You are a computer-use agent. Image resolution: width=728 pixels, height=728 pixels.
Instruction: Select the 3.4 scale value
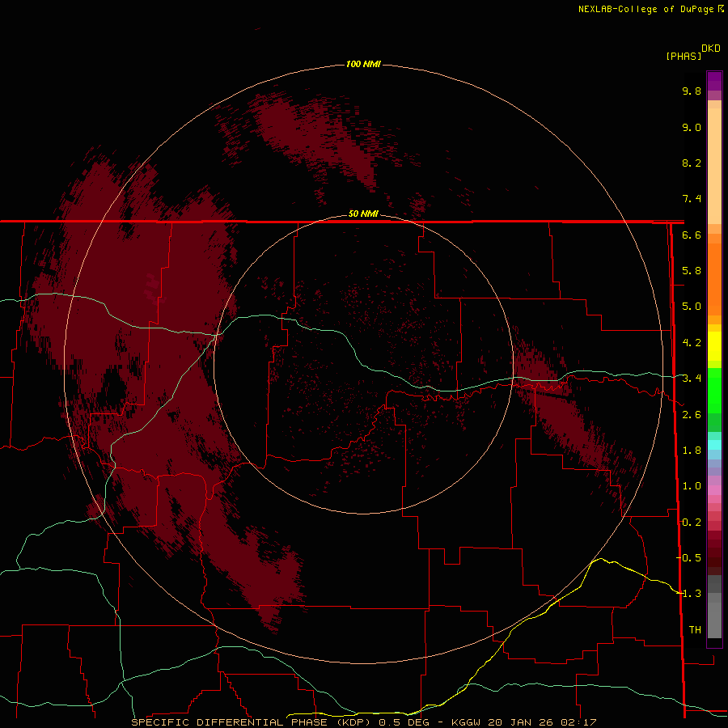[x=692, y=379]
